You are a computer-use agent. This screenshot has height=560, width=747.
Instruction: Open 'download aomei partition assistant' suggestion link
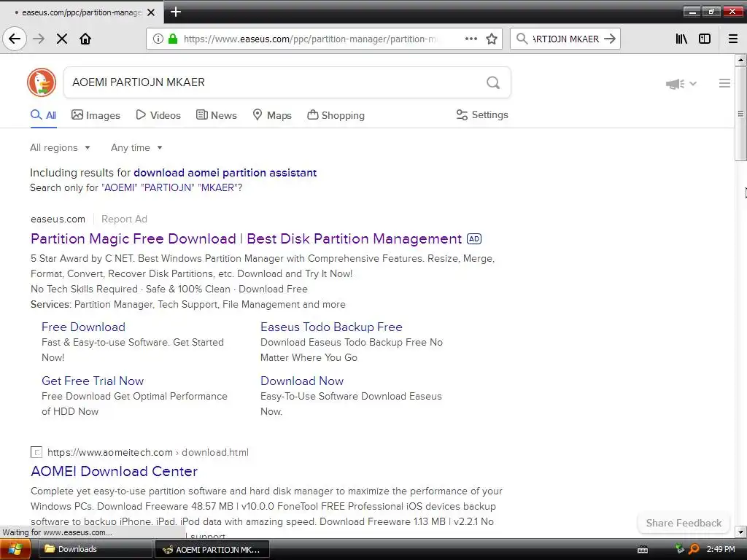225,172
